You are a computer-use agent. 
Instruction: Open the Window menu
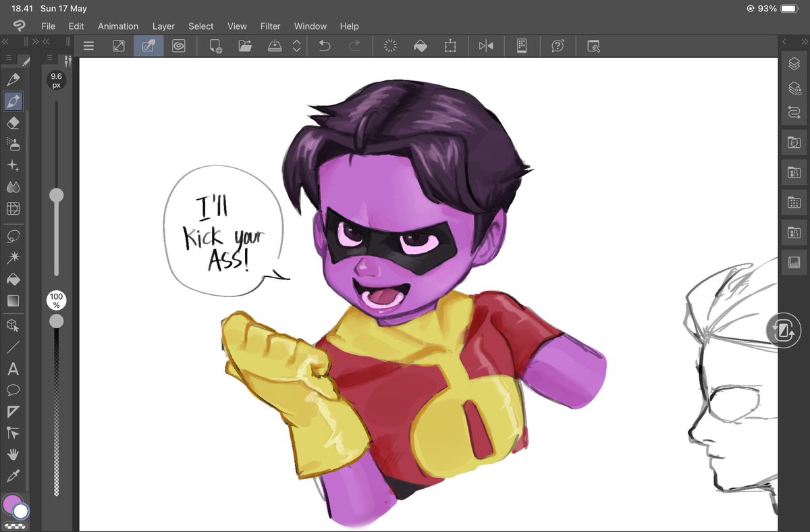click(310, 26)
